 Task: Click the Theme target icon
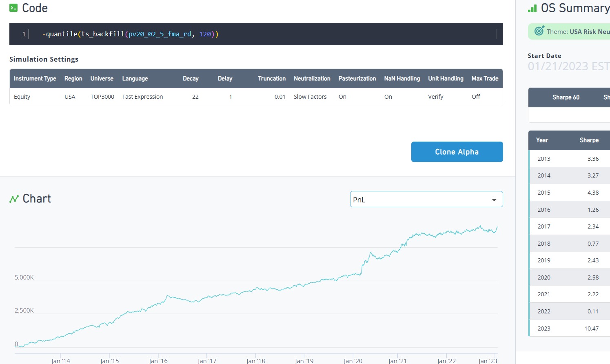pos(539,31)
